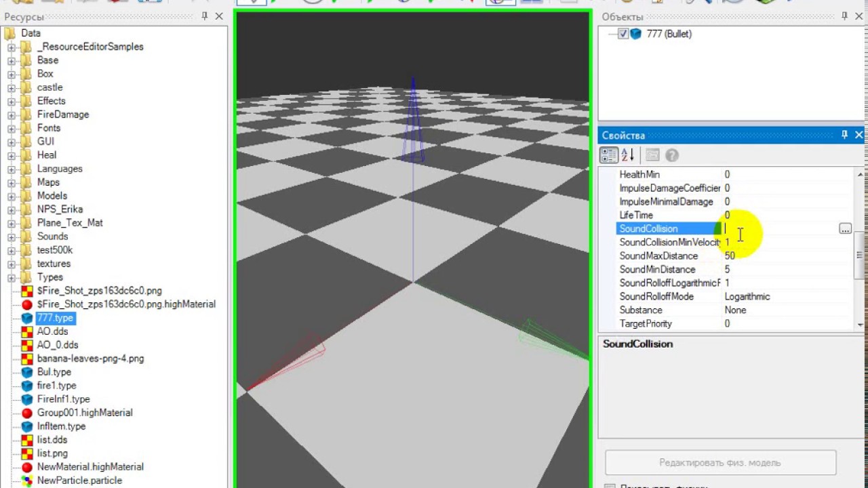The image size is (868, 488).
Task: Select the ImpulseMinimalDamage property row
Action: pos(734,202)
